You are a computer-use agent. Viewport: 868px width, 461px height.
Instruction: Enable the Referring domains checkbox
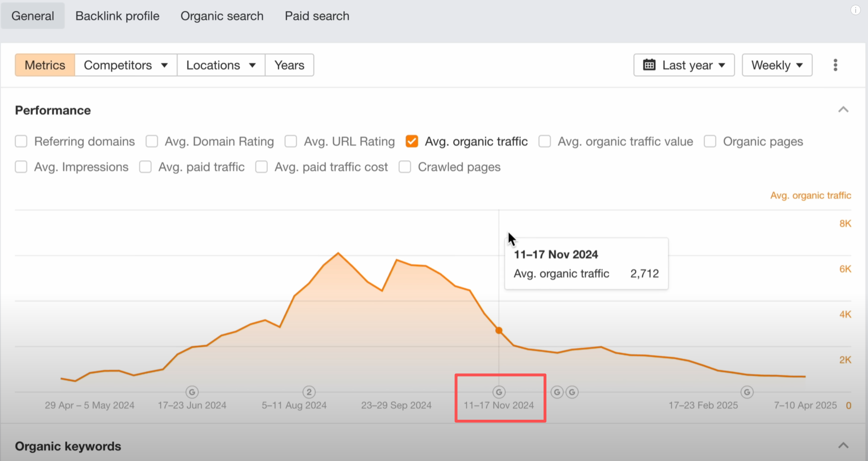(x=21, y=141)
